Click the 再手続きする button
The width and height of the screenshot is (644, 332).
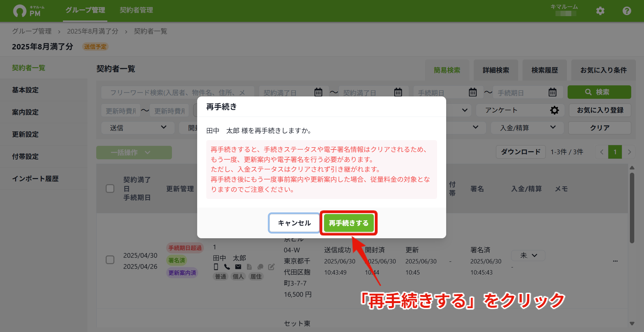[x=349, y=223]
